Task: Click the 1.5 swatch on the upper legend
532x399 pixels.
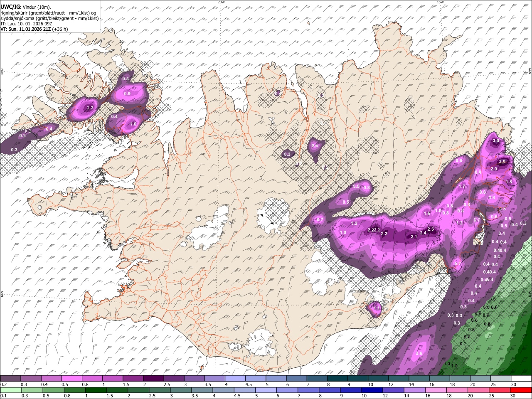Action: tap(133, 378)
